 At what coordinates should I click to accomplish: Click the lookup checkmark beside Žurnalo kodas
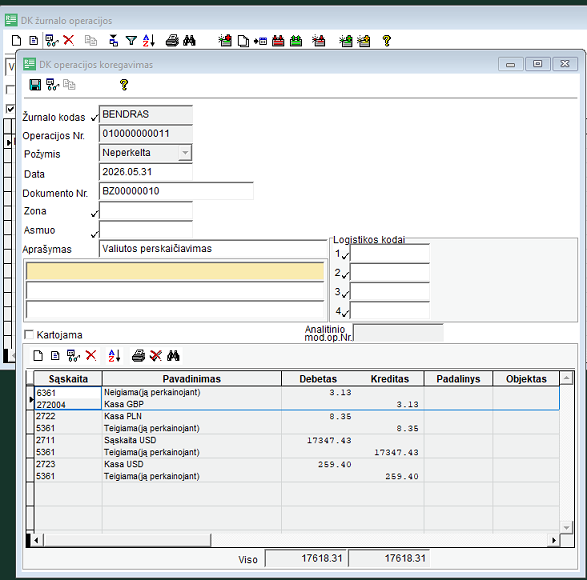pos(94,118)
